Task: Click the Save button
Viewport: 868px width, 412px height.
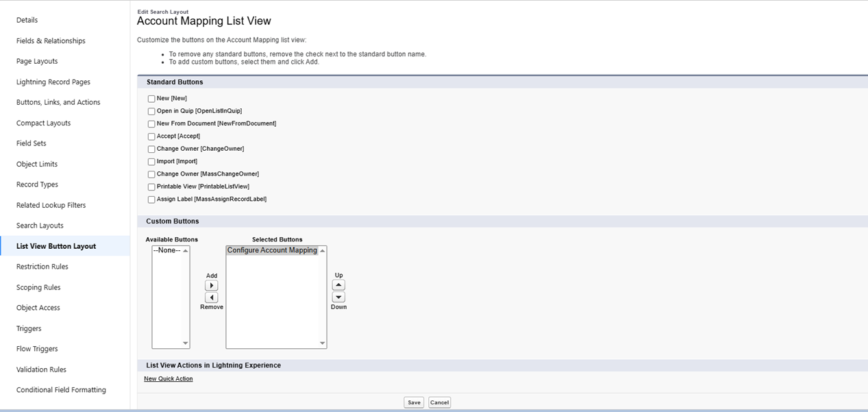Action: pyautogui.click(x=414, y=402)
